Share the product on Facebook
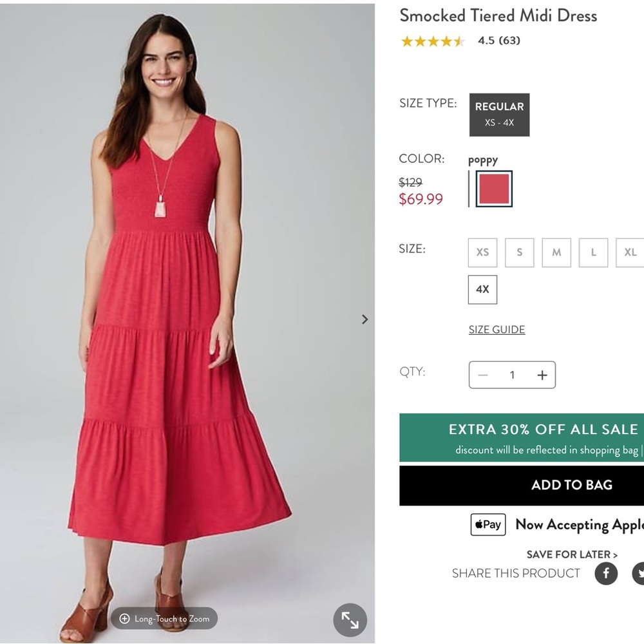The width and height of the screenshot is (644, 644). point(605,573)
